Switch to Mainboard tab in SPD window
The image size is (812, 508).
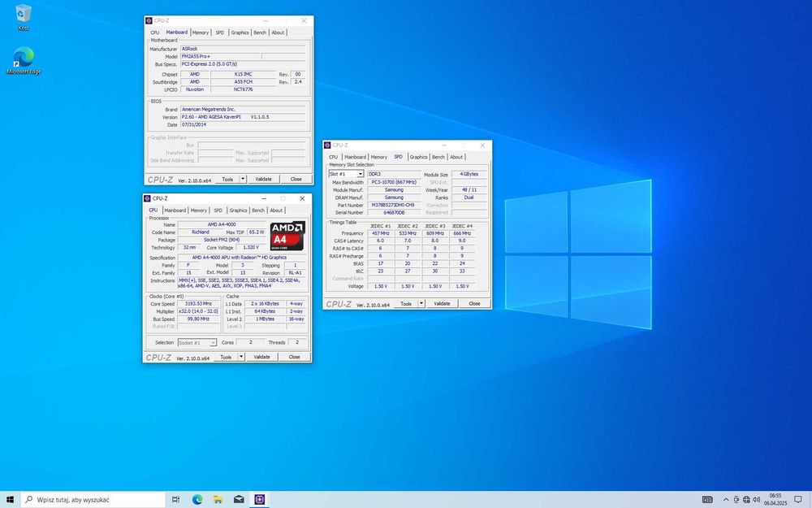pos(356,157)
